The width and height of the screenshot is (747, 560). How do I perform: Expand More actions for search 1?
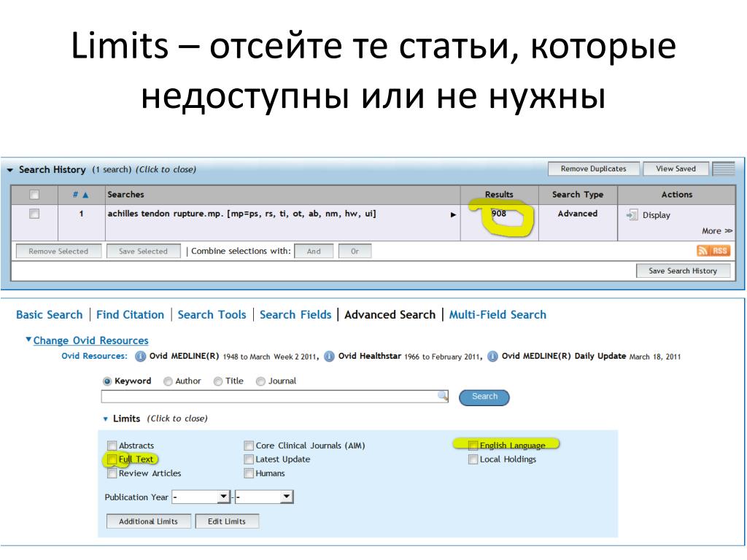point(717,231)
